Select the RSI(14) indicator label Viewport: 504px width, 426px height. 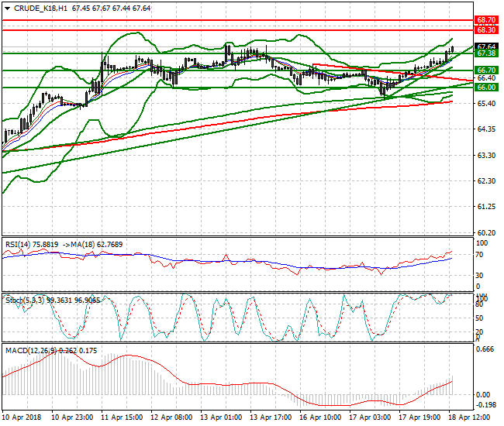(18, 245)
